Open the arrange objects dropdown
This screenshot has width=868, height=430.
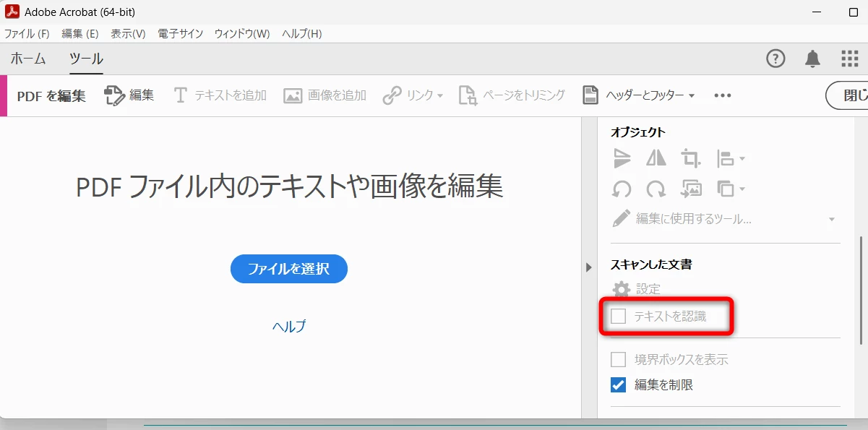[x=731, y=189]
